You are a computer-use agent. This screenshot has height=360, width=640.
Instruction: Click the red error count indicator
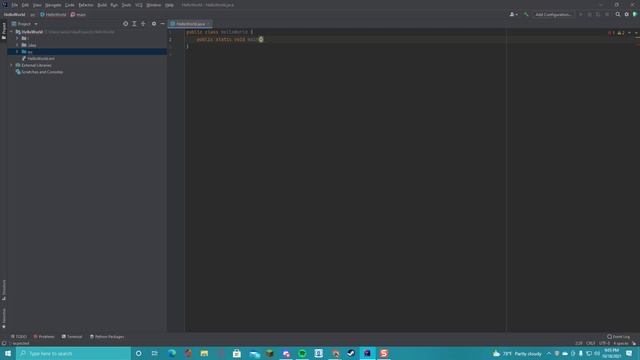pyautogui.click(x=611, y=33)
